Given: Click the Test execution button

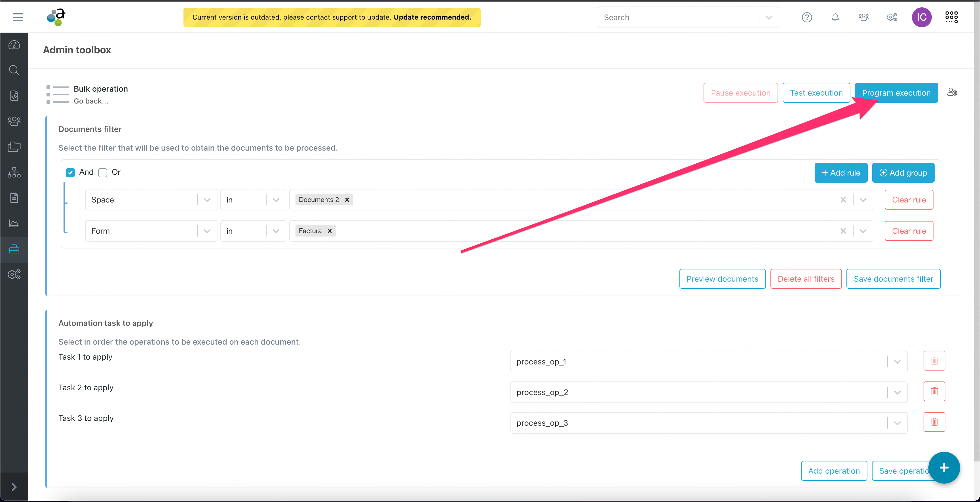Looking at the screenshot, I should click(x=816, y=93).
